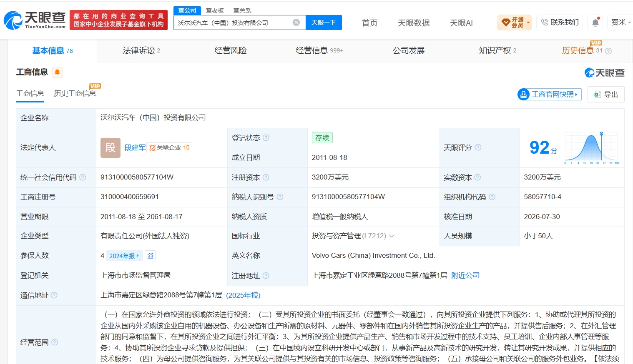Click the 上海市市场监督管理局 registration authority
The width and height of the screenshot is (633, 364).
point(136,275)
